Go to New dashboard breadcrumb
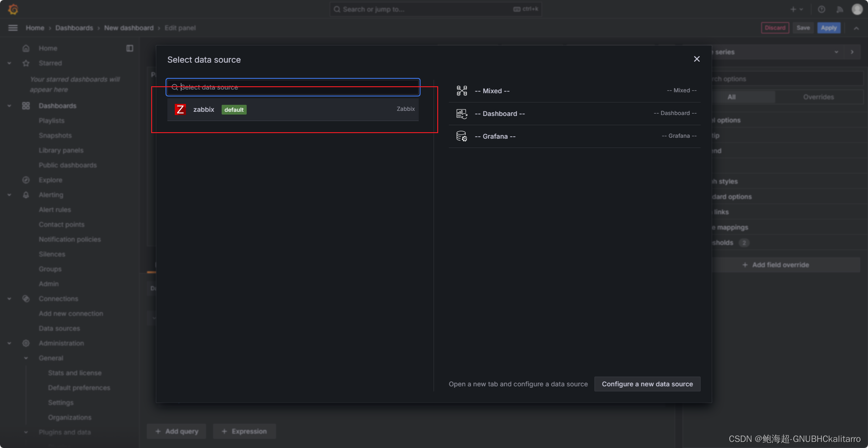This screenshot has height=448, width=868. click(129, 28)
